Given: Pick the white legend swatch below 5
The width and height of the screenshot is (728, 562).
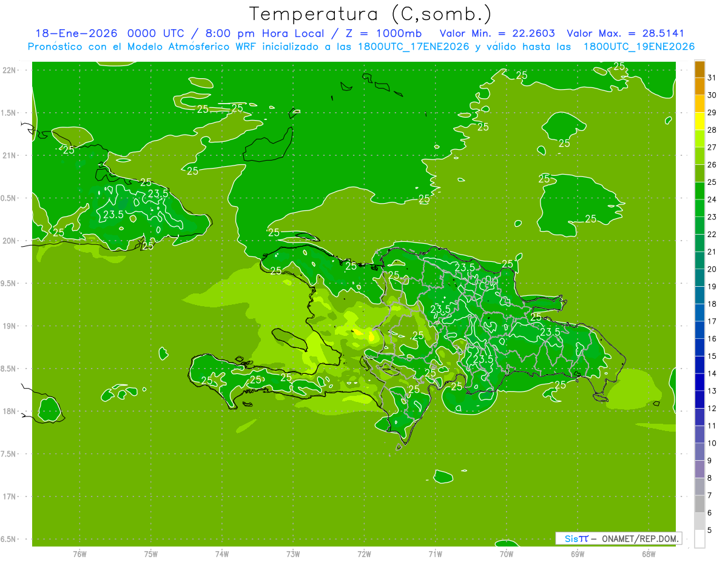Looking at the screenshot, I should pos(700,539).
